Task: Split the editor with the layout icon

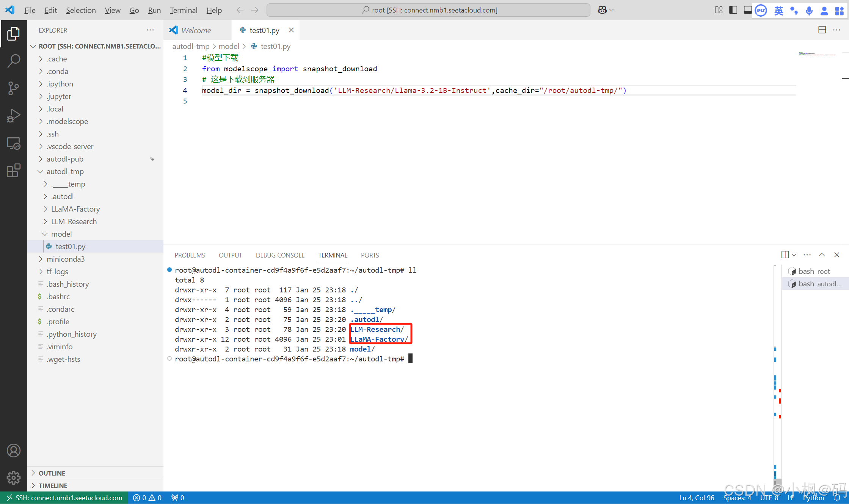Action: tap(822, 30)
